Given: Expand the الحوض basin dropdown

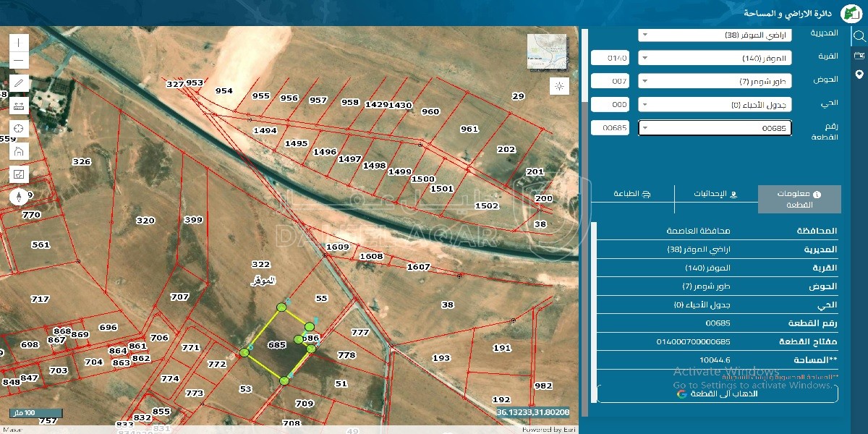Looking at the screenshot, I should point(715,82).
